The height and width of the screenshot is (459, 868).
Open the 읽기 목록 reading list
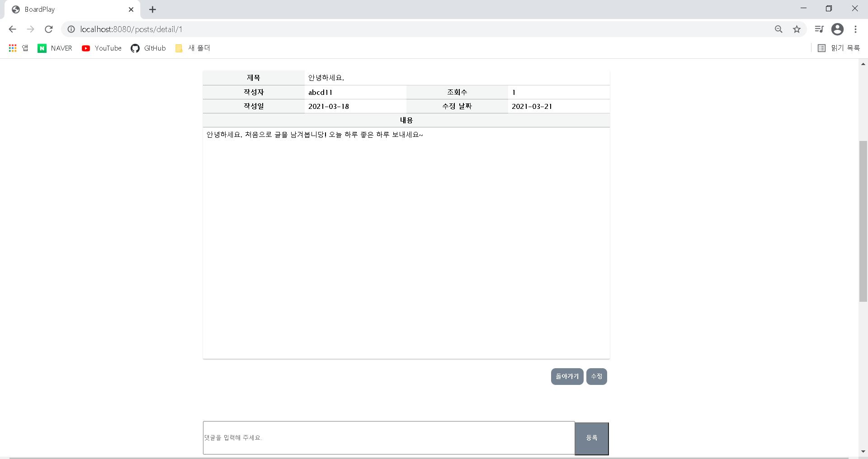click(840, 48)
